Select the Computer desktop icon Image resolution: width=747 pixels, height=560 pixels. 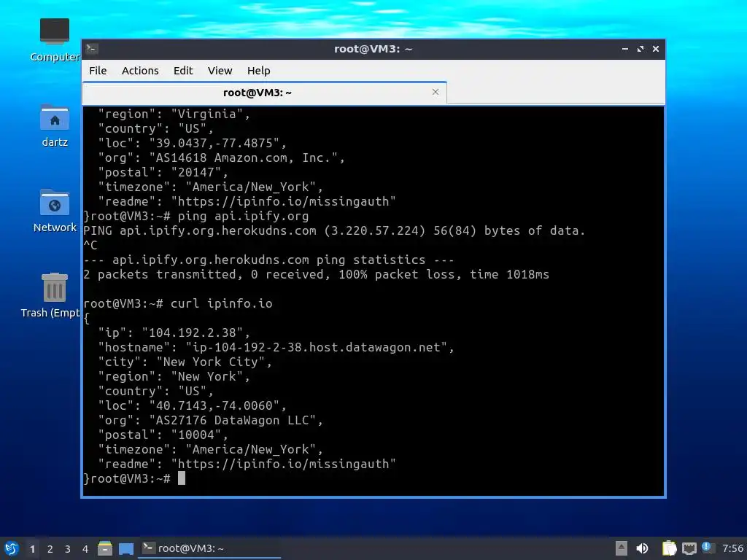click(x=55, y=41)
